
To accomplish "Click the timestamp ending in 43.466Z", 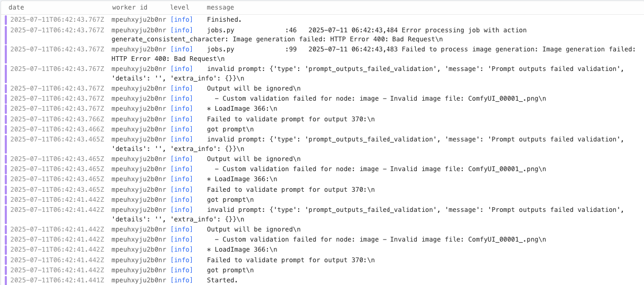I will [57, 129].
